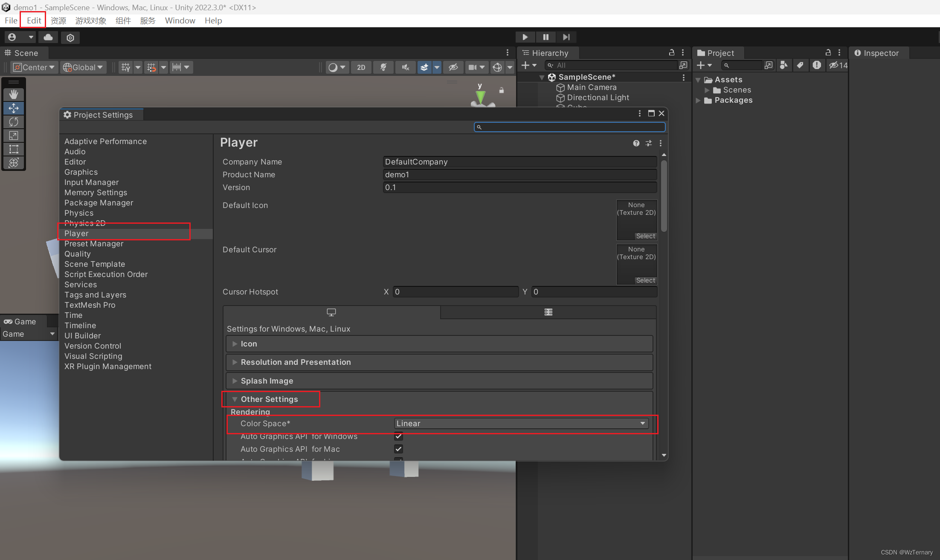The width and height of the screenshot is (940, 560).
Task: Collapse the Other Settings section
Action: click(235, 399)
